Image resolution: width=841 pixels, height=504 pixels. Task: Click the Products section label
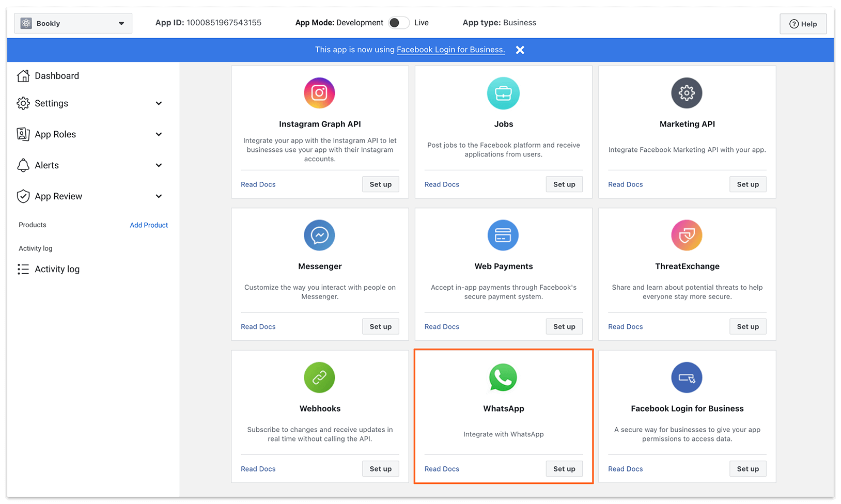(x=33, y=225)
